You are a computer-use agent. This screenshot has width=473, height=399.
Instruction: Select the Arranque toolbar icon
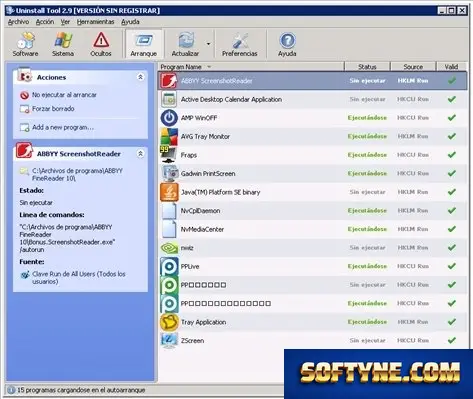click(144, 44)
